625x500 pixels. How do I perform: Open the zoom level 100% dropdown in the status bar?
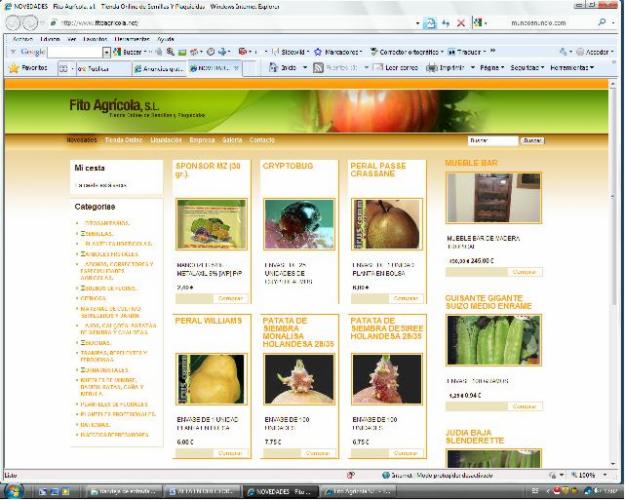(x=605, y=475)
